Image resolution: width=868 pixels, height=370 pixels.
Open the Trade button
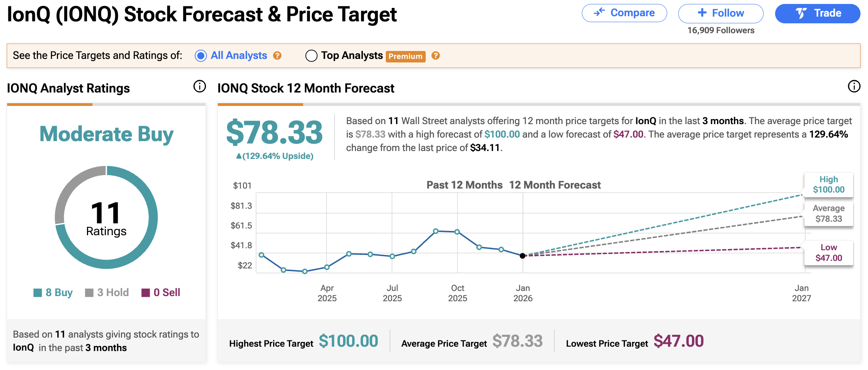817,13
